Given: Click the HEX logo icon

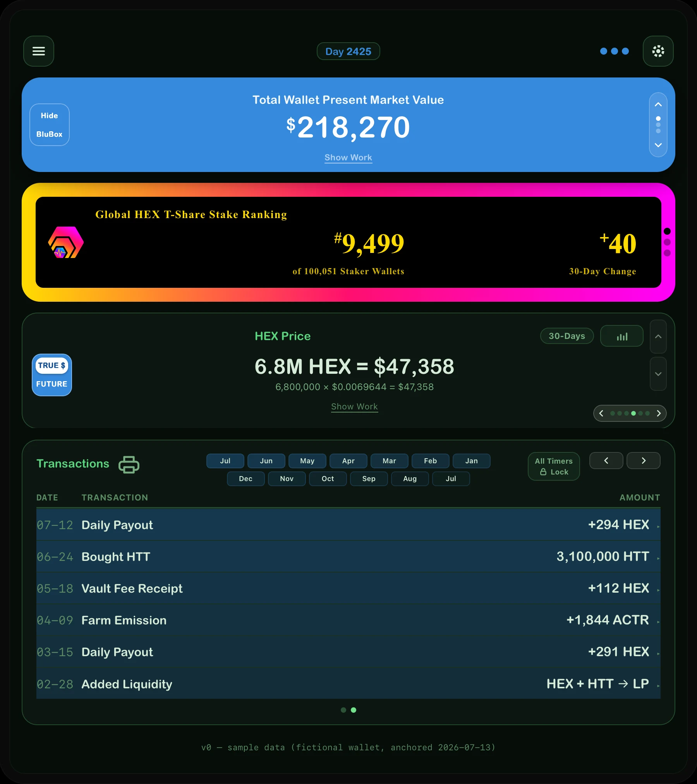Looking at the screenshot, I should coord(66,242).
